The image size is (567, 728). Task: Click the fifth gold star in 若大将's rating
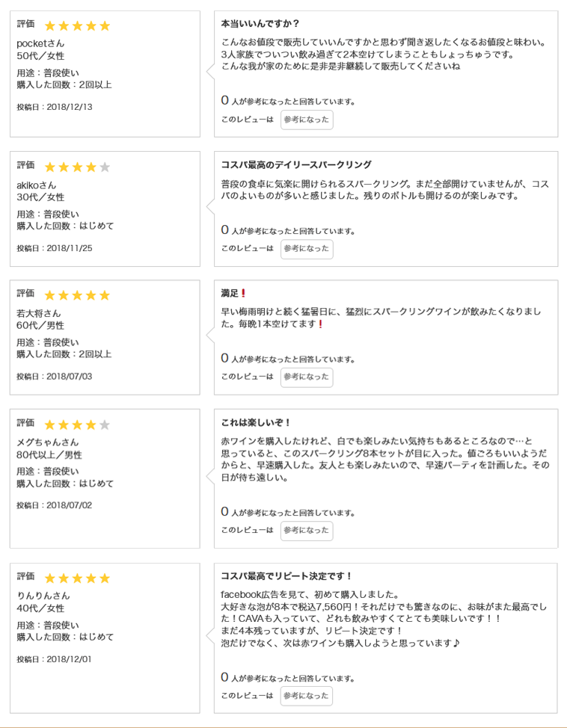click(x=105, y=295)
